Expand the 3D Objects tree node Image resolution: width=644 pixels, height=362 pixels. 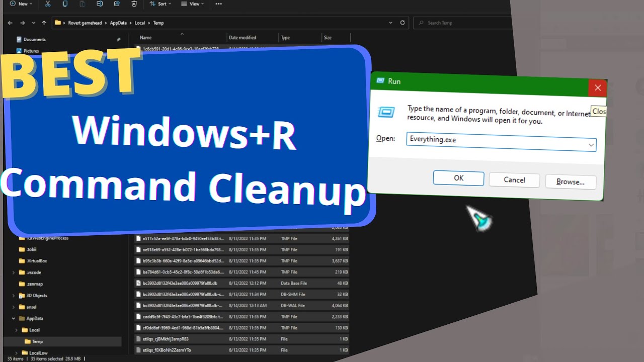[14, 296]
